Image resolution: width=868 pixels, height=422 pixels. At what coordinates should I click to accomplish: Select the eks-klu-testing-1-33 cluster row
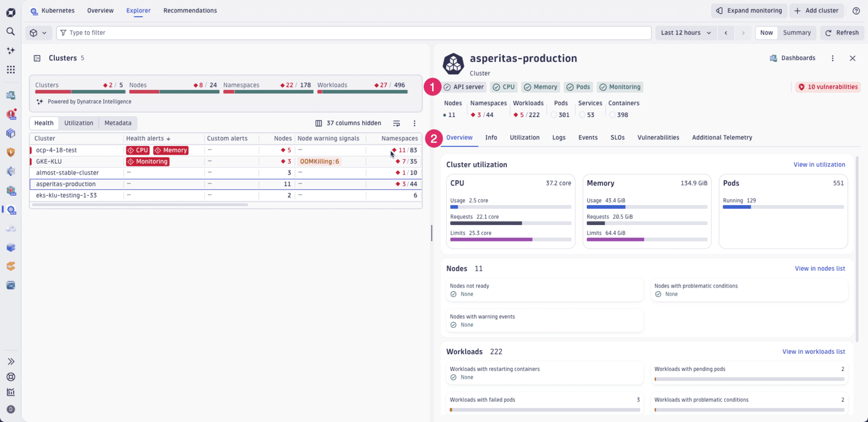click(226, 195)
